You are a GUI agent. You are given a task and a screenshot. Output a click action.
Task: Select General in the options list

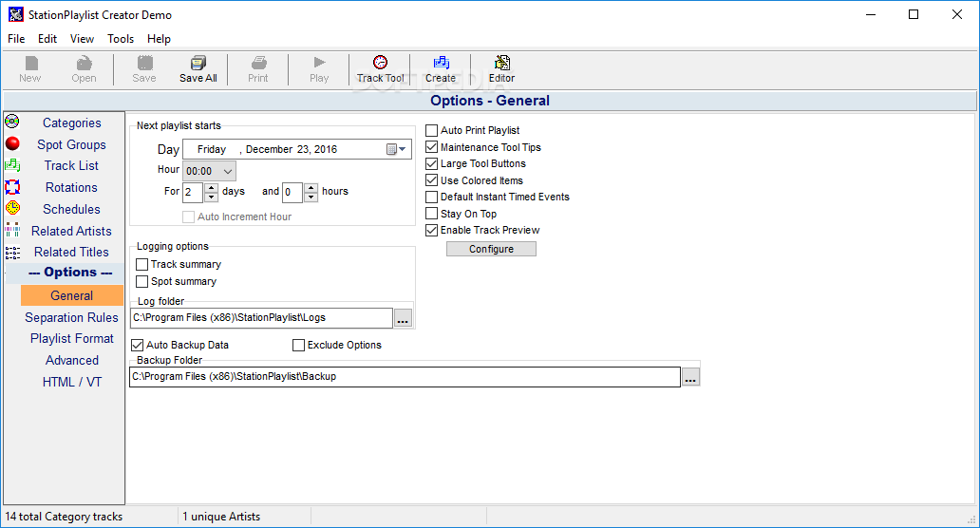[x=72, y=295]
